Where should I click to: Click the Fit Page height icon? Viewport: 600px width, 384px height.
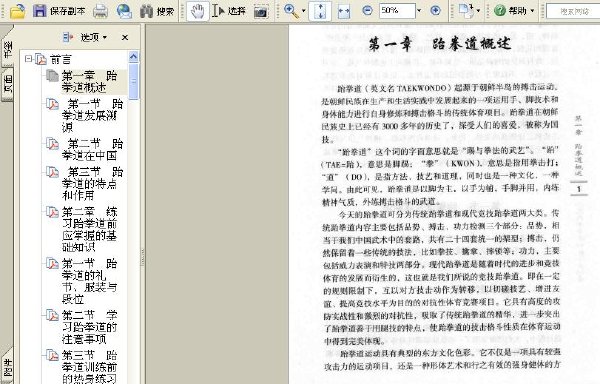click(320, 11)
